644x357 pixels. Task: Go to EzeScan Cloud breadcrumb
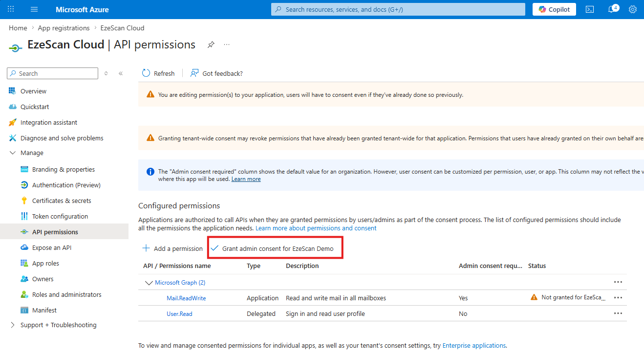(122, 28)
